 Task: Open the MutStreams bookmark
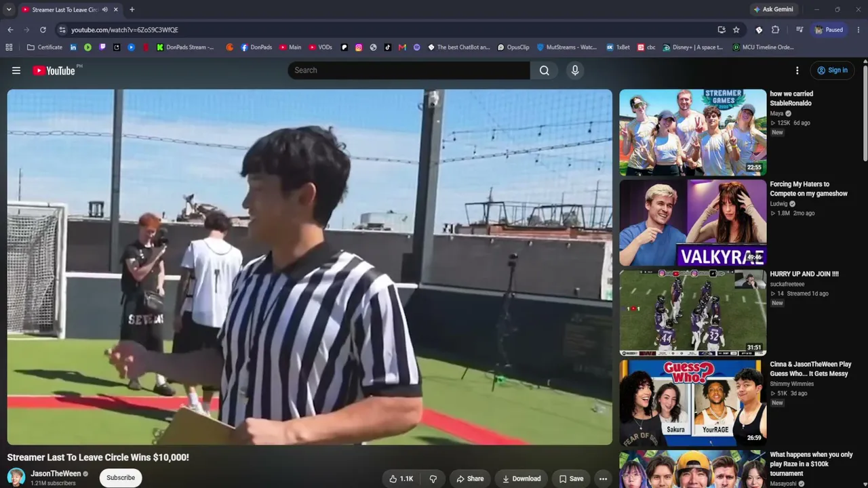tap(567, 47)
